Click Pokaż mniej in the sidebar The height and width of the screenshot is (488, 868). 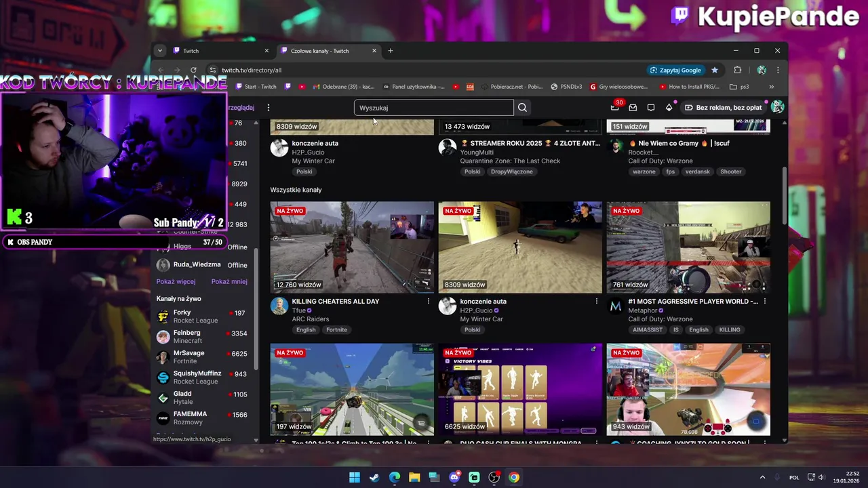pos(229,282)
